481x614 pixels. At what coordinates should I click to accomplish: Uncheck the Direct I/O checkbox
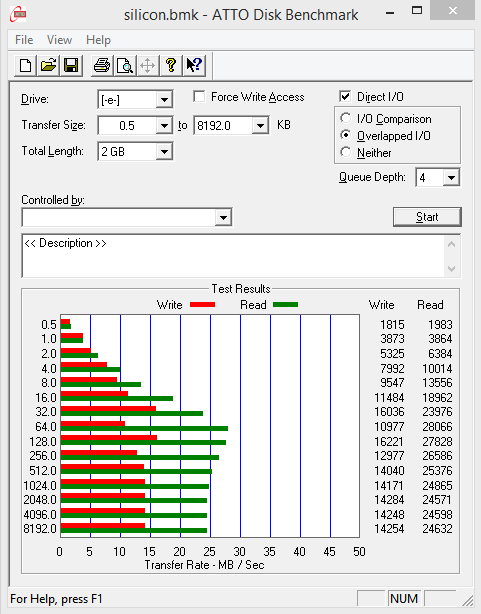coord(345,96)
